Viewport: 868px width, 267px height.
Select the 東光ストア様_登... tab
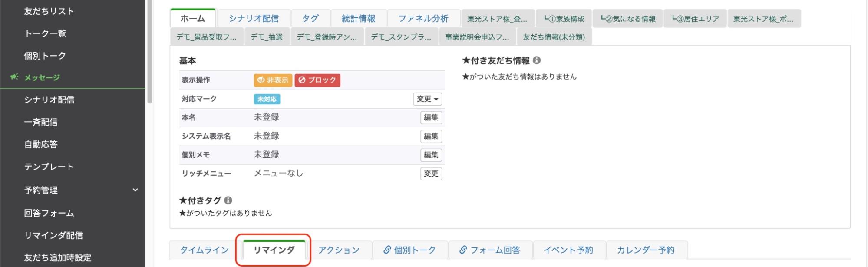coord(498,19)
